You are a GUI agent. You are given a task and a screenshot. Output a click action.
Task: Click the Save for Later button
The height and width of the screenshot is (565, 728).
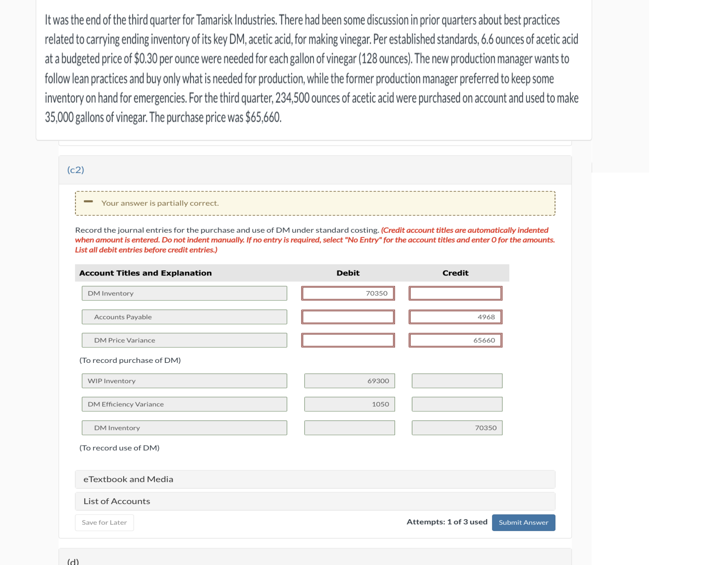(x=104, y=522)
